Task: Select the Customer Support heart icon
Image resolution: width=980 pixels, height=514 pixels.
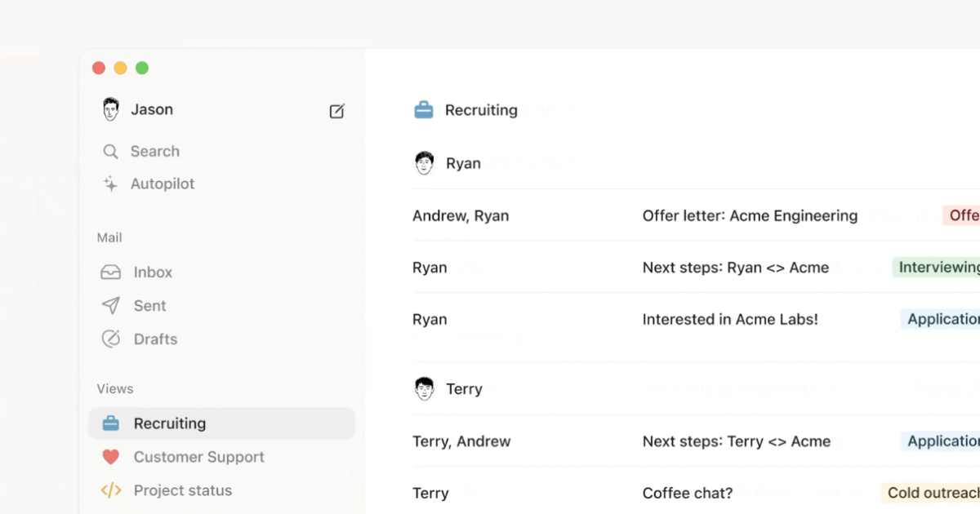Action: pos(109,457)
